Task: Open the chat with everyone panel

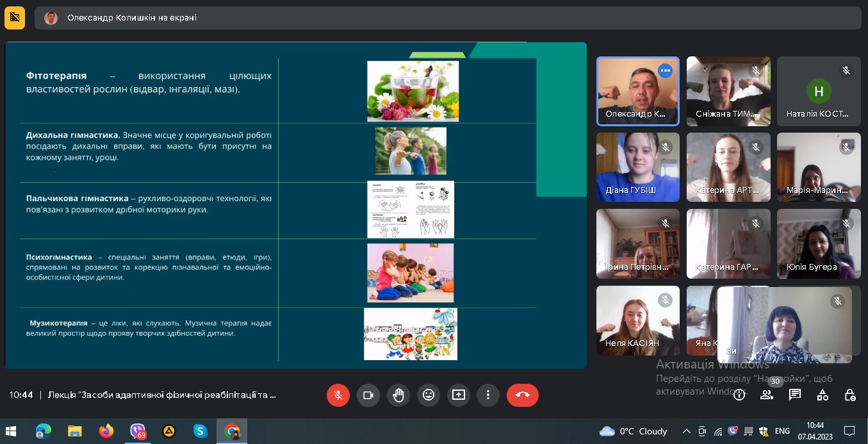Action: tap(795, 395)
